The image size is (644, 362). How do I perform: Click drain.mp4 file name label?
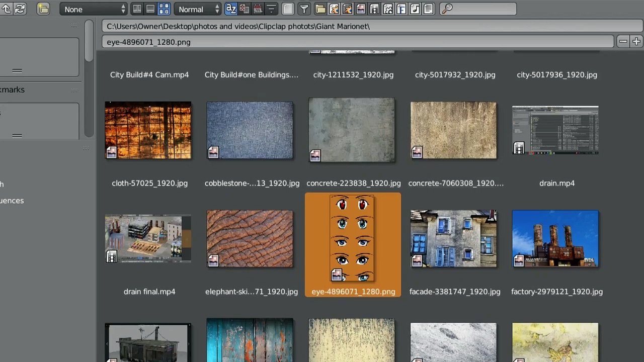(x=557, y=183)
